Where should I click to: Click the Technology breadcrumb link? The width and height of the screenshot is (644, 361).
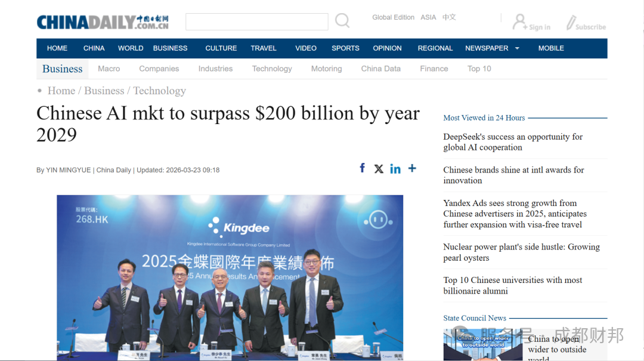pos(159,91)
